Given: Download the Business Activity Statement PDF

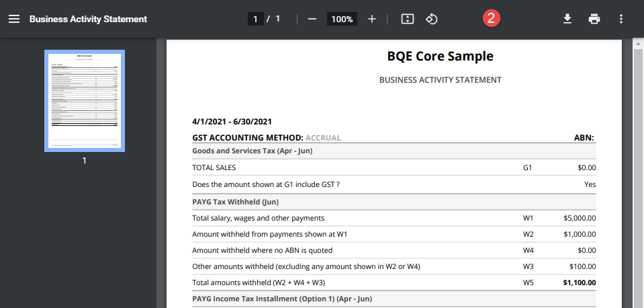Looking at the screenshot, I should click(x=567, y=19).
